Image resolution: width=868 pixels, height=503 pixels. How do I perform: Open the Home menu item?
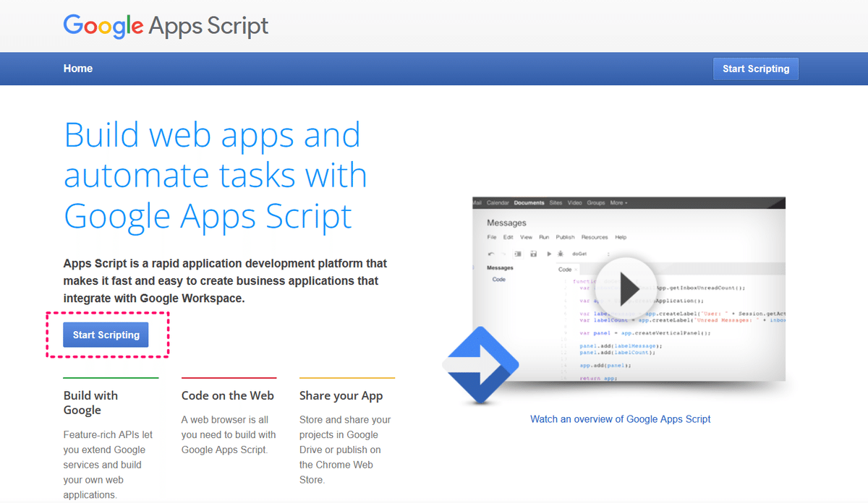point(78,69)
